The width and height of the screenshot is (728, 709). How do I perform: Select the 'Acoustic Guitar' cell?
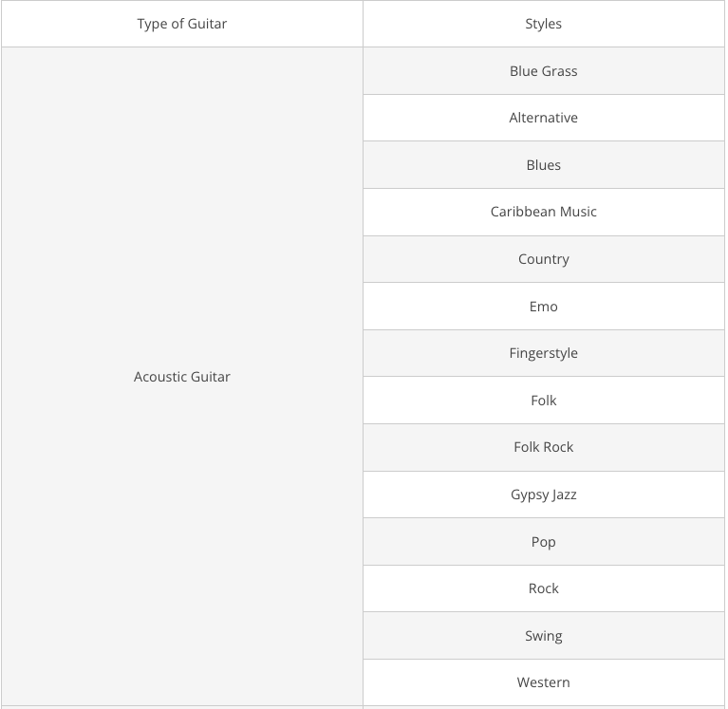(182, 377)
